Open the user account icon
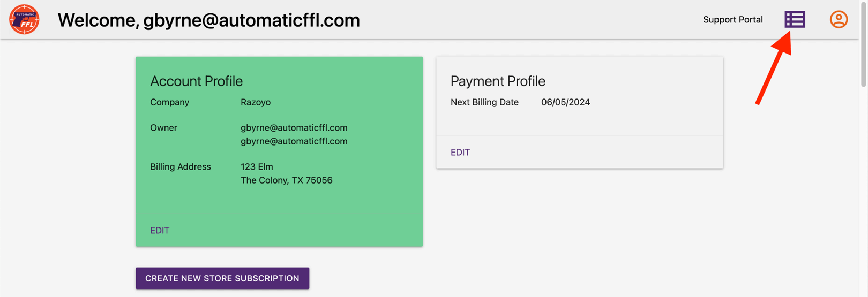 coord(839,20)
